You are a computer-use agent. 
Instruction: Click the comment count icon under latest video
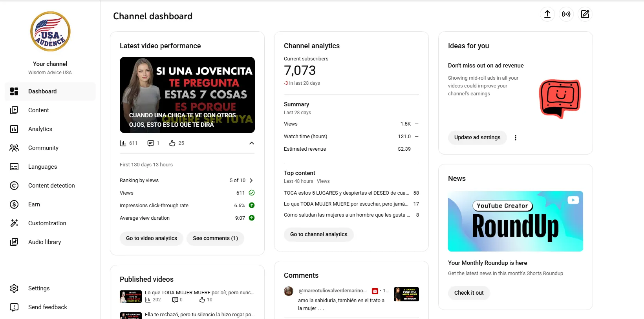(x=151, y=143)
